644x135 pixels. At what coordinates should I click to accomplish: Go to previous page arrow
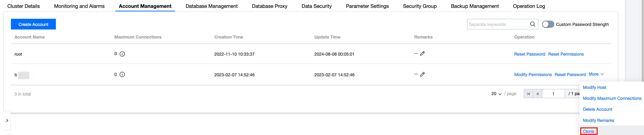tap(537, 94)
